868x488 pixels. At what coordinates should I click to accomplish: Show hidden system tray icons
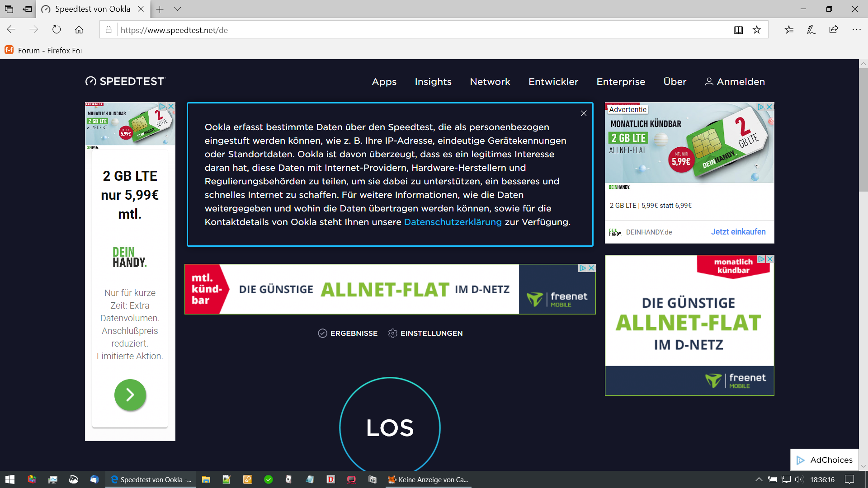pos(759,479)
